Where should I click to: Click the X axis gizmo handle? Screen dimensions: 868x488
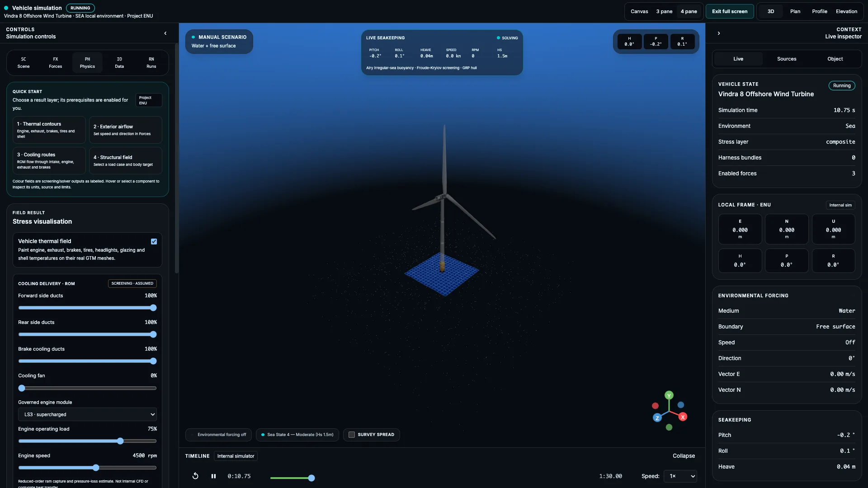point(683,417)
